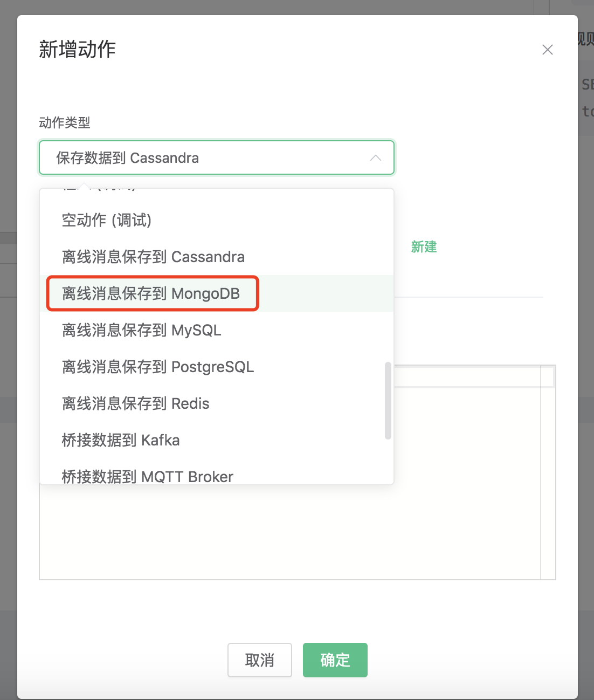Select 桥接数据到 MQTT Broker option
The image size is (594, 700).
[x=148, y=476]
